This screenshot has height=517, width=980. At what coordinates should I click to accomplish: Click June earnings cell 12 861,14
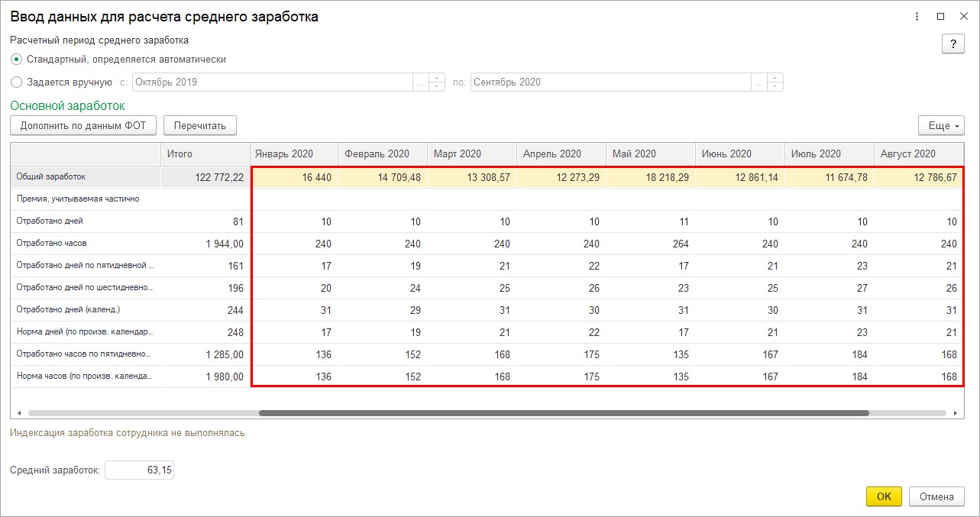[x=741, y=177]
